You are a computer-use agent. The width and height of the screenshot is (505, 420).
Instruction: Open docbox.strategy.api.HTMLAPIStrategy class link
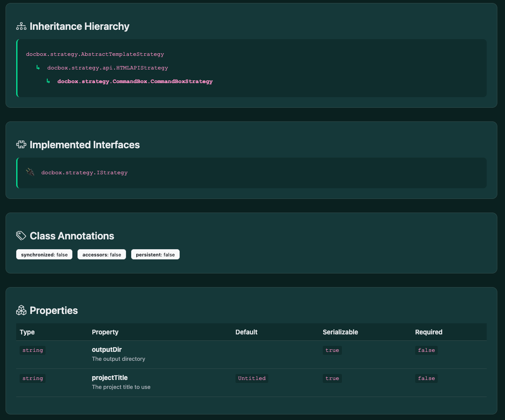coord(107,68)
